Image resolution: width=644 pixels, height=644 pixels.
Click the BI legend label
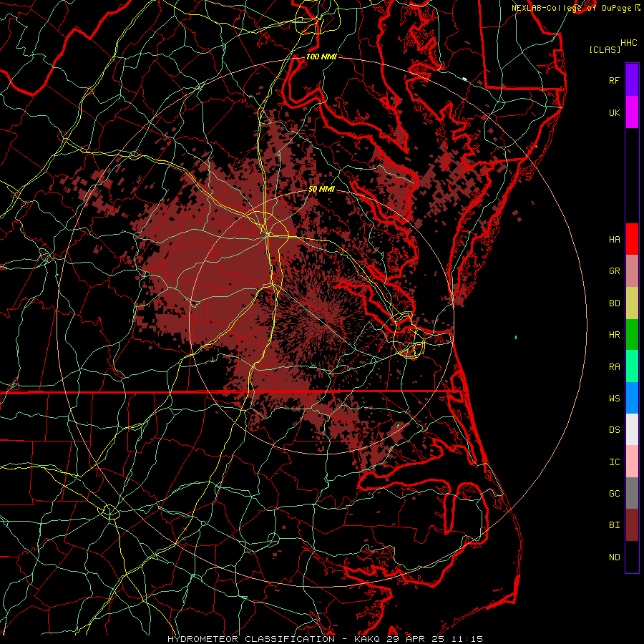[614, 525]
